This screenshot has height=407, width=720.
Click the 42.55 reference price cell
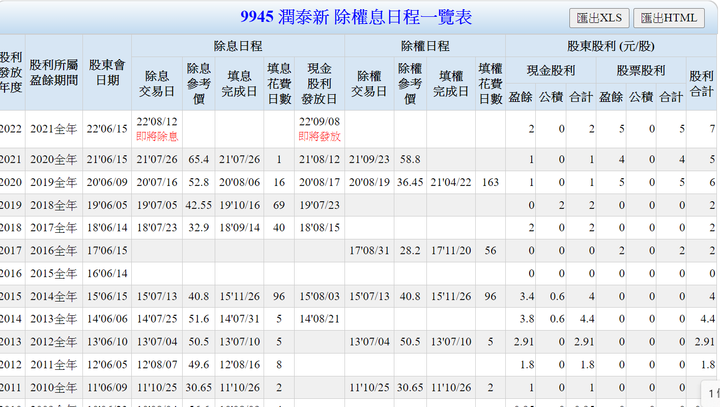(x=198, y=205)
